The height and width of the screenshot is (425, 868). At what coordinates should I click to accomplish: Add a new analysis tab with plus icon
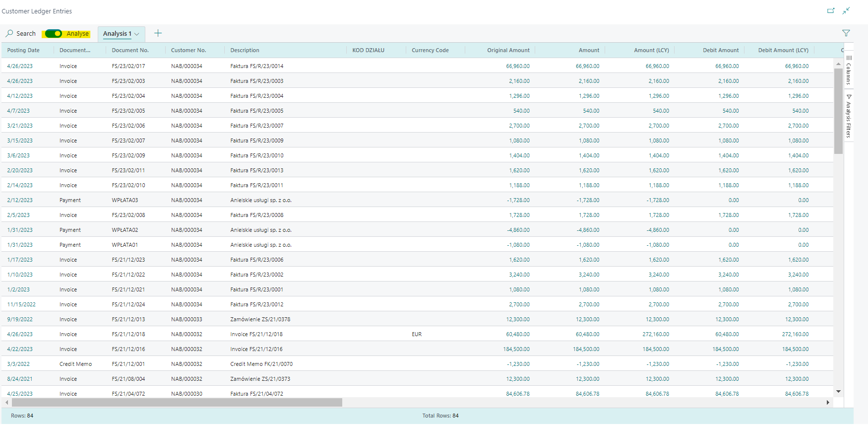click(158, 33)
